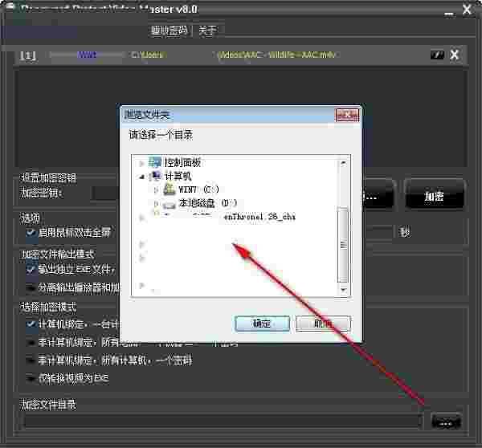Viewport: 482px width, 448px height.
Task: Click the 加密密钥 label
Action: 41,193
